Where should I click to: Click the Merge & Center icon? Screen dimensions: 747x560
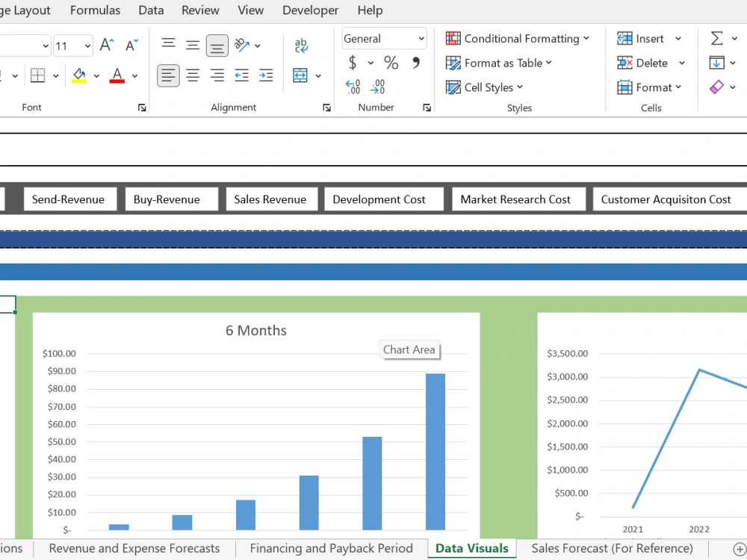pyautogui.click(x=300, y=75)
